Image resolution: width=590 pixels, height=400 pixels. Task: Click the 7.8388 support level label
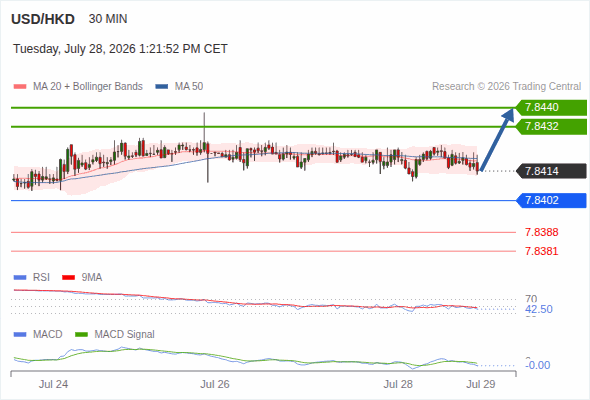point(541,232)
